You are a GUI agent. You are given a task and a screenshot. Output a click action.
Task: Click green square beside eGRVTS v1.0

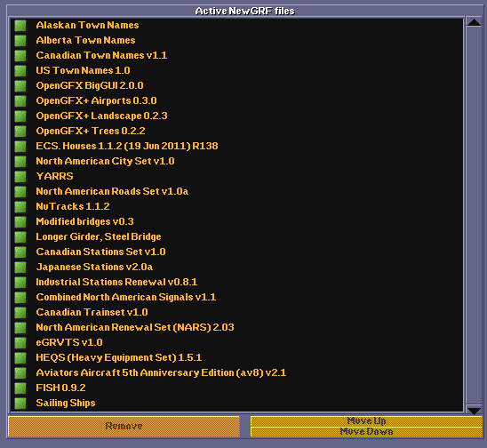(x=20, y=343)
